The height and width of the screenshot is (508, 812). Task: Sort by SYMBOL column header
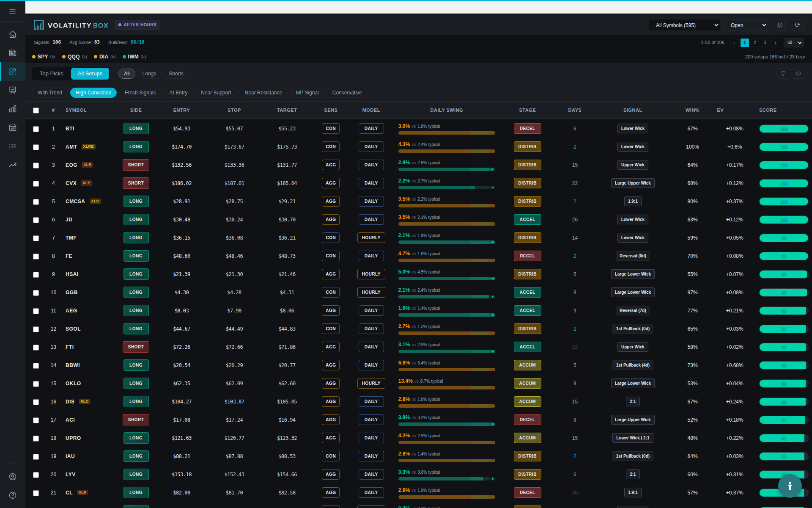(76, 110)
